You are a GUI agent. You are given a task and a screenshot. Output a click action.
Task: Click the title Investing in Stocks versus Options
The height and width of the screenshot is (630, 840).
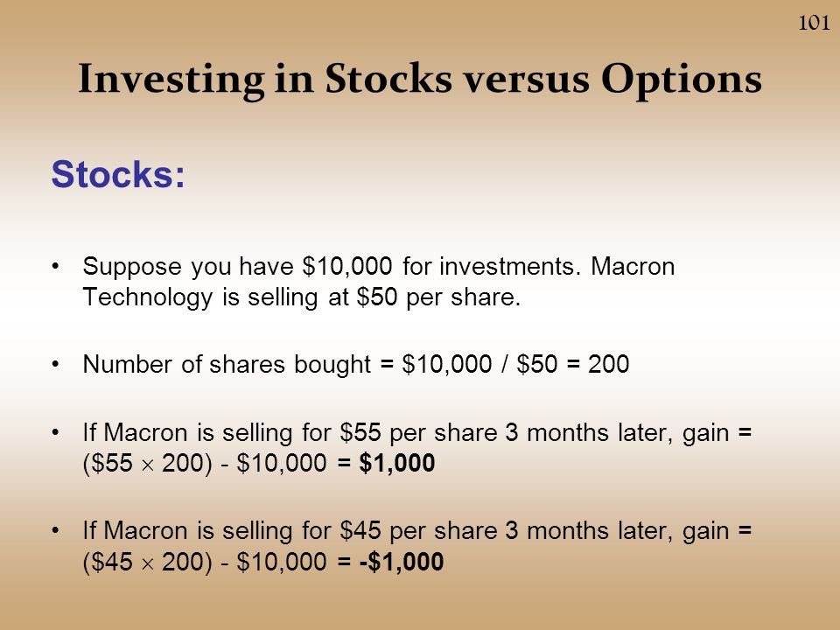click(x=420, y=80)
